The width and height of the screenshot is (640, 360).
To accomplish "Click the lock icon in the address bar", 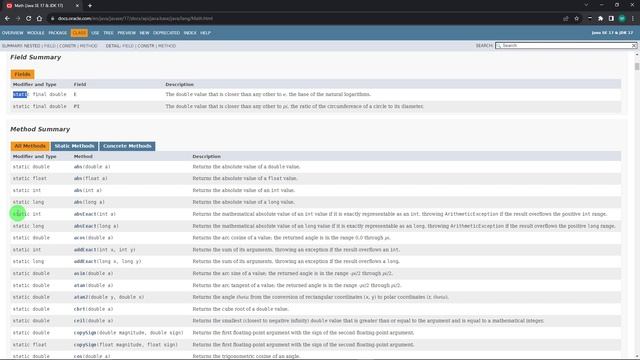I will (52, 18).
